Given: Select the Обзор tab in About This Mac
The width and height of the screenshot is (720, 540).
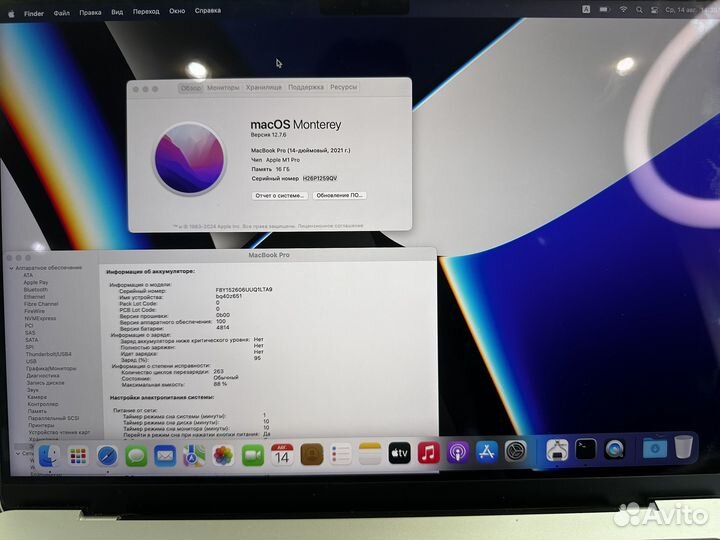Looking at the screenshot, I should (190, 88).
